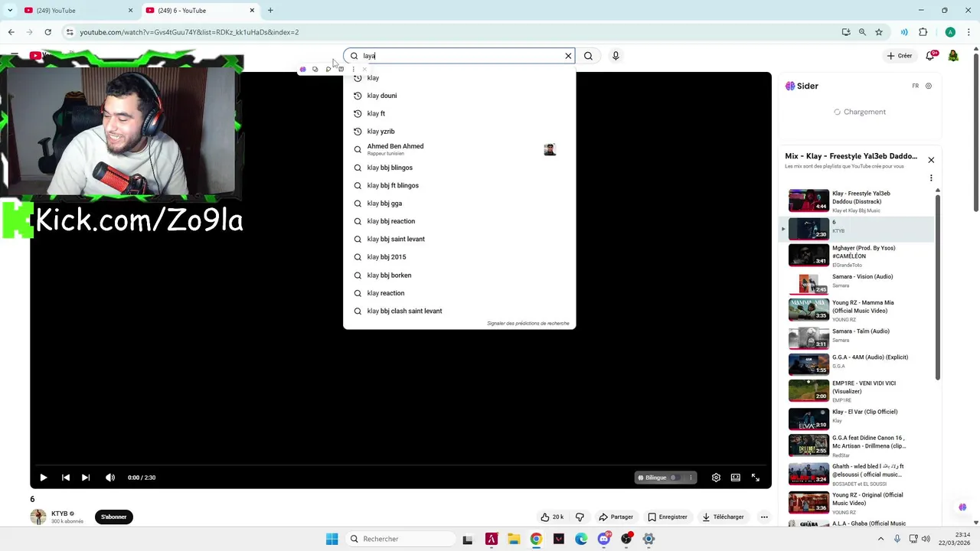Reload the page

pyautogui.click(x=47, y=32)
